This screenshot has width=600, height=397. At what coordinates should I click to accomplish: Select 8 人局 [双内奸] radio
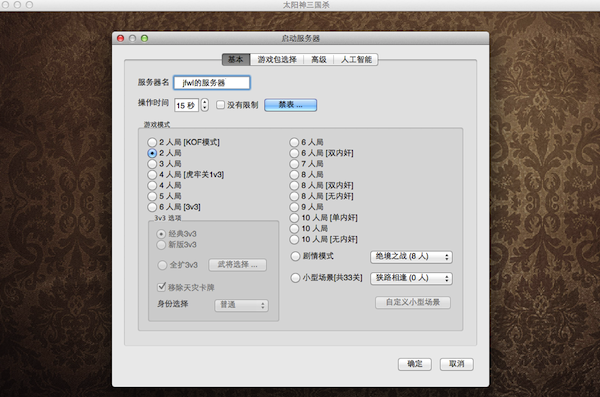pos(294,185)
